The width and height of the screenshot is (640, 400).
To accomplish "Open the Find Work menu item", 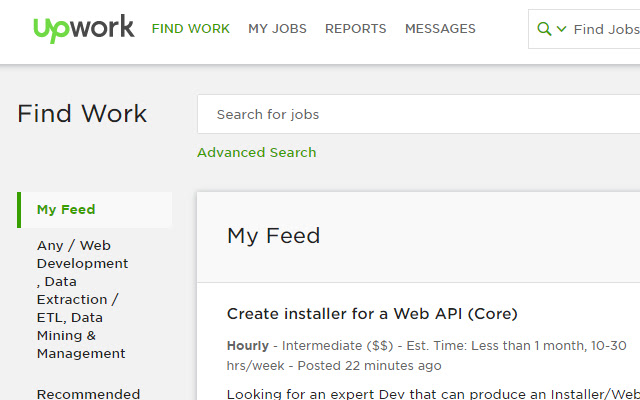I will [191, 29].
